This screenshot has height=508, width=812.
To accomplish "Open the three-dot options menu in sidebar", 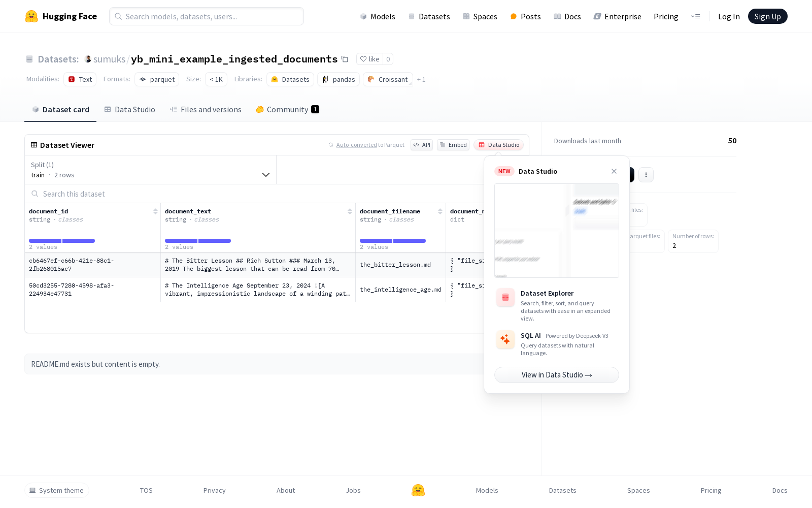I will coord(646,175).
